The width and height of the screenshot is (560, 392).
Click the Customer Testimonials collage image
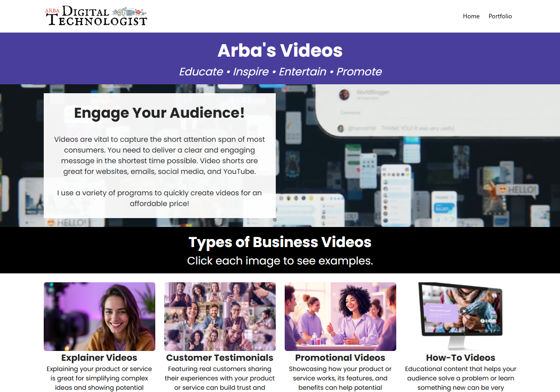pos(220,316)
